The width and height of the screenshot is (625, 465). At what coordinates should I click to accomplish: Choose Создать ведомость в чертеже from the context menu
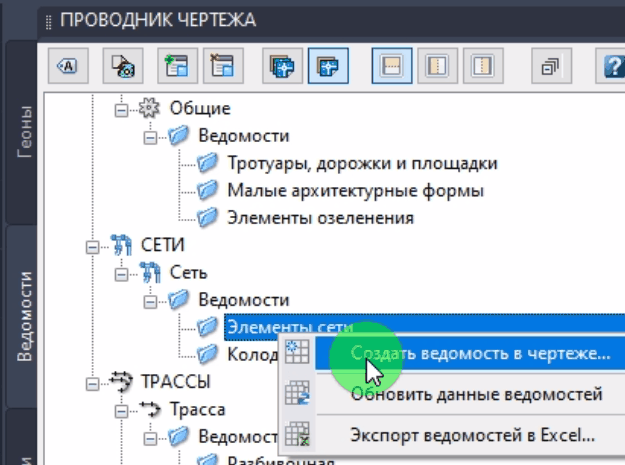(479, 353)
